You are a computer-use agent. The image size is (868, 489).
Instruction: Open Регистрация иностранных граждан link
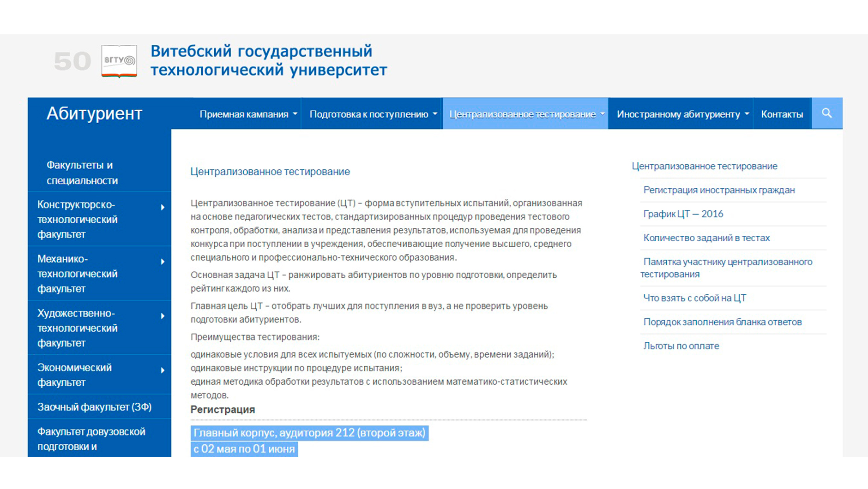[x=719, y=190]
